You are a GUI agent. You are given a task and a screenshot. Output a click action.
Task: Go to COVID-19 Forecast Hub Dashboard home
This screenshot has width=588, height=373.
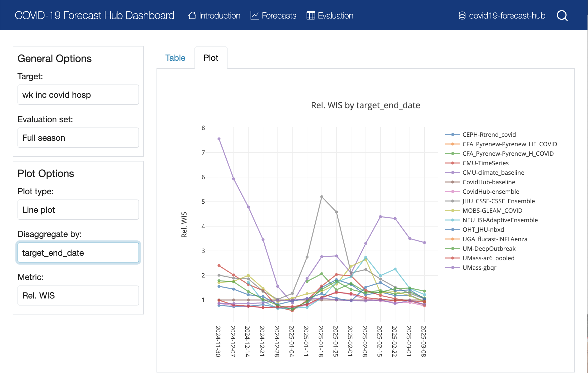click(94, 15)
